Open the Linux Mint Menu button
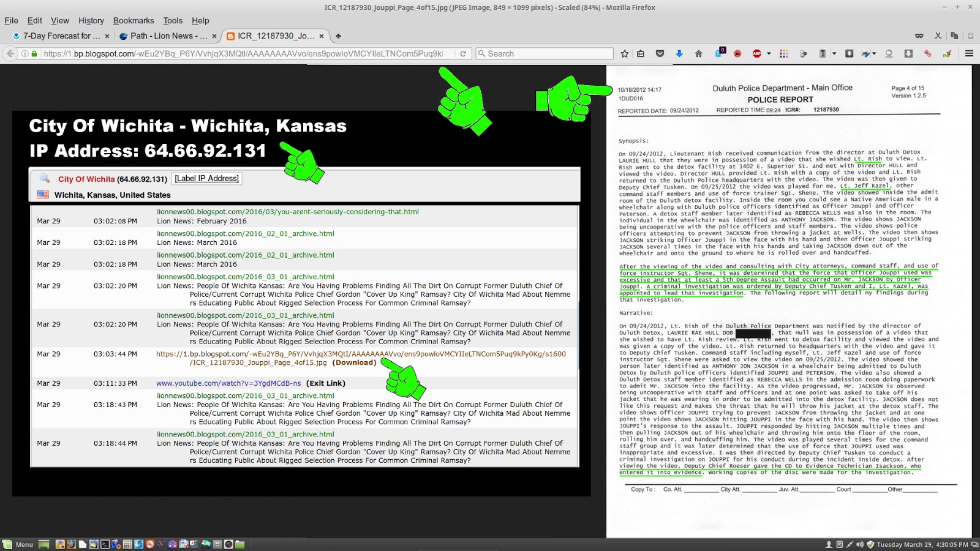 tap(18, 544)
